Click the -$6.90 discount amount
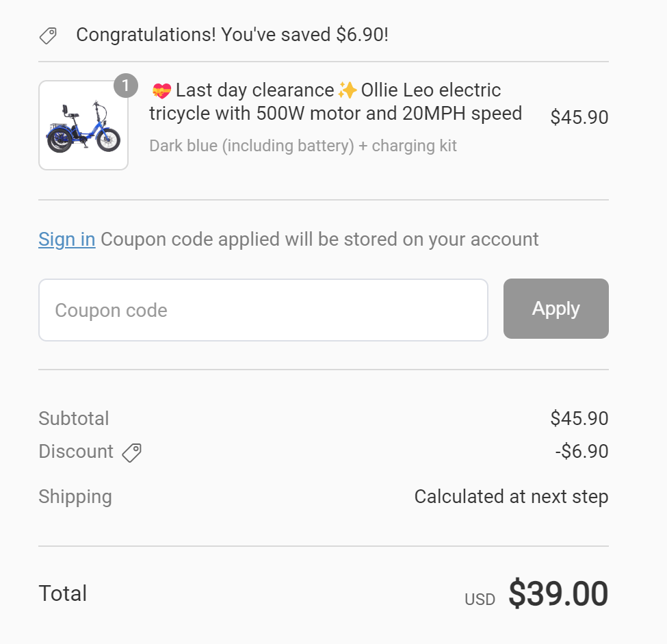The width and height of the screenshot is (667, 644). click(x=581, y=452)
